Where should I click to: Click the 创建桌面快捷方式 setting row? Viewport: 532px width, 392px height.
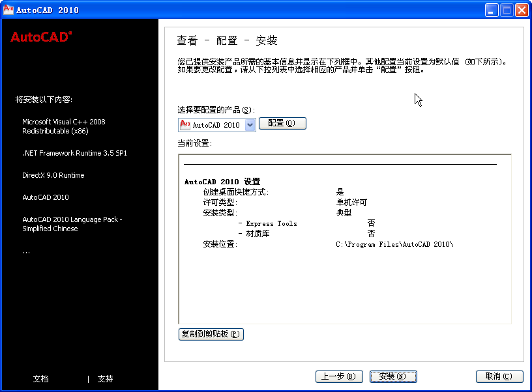pyautogui.click(x=273, y=192)
